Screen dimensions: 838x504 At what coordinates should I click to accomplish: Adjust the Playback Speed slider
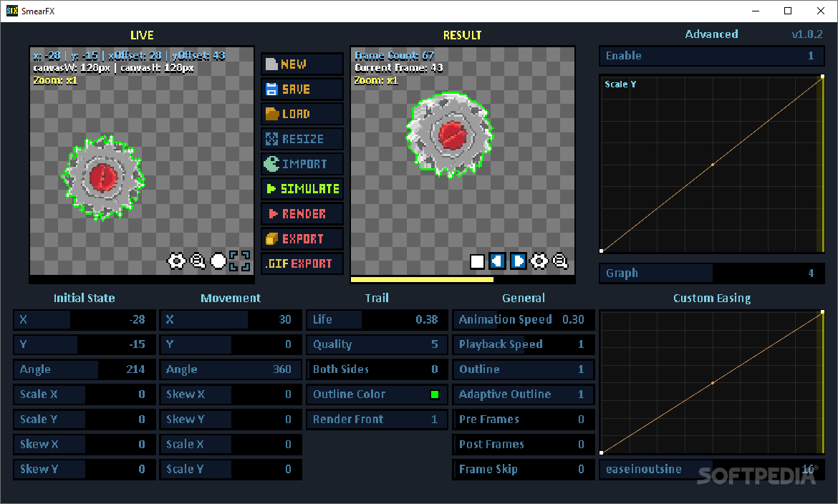[524, 344]
